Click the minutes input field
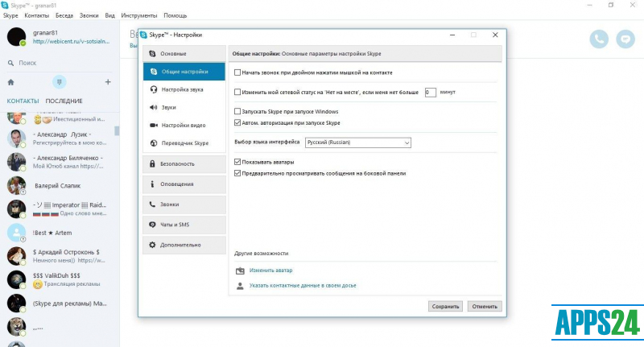Image resolution: width=644 pixels, height=347 pixels. coord(431,93)
